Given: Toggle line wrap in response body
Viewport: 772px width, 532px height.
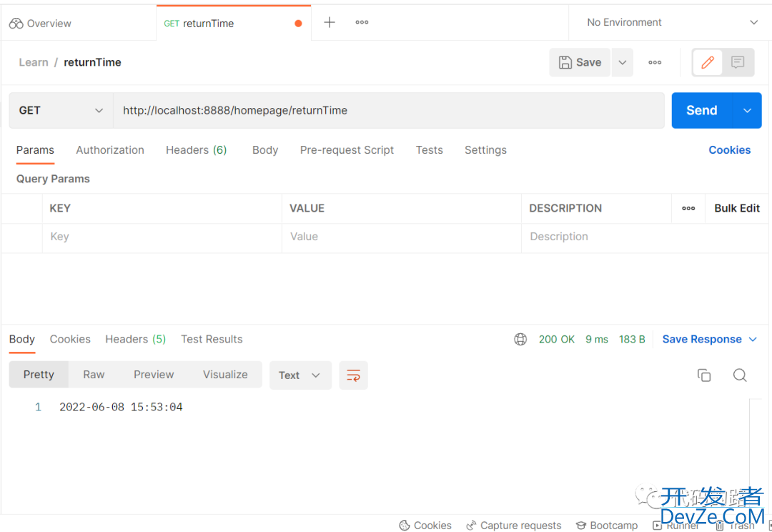Looking at the screenshot, I should (353, 375).
